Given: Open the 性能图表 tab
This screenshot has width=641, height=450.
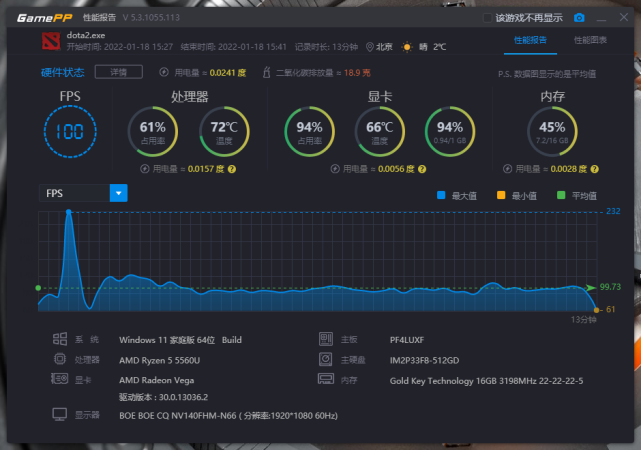Looking at the screenshot, I should click(x=590, y=40).
